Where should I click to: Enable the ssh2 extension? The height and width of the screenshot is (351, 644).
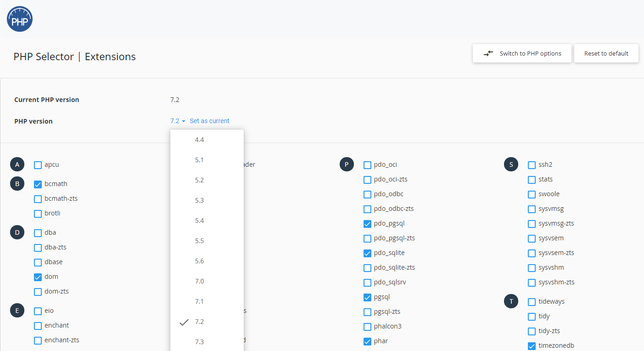pyautogui.click(x=532, y=165)
